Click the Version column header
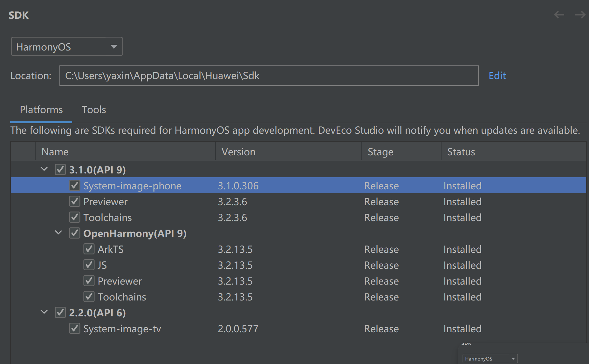 coord(289,152)
